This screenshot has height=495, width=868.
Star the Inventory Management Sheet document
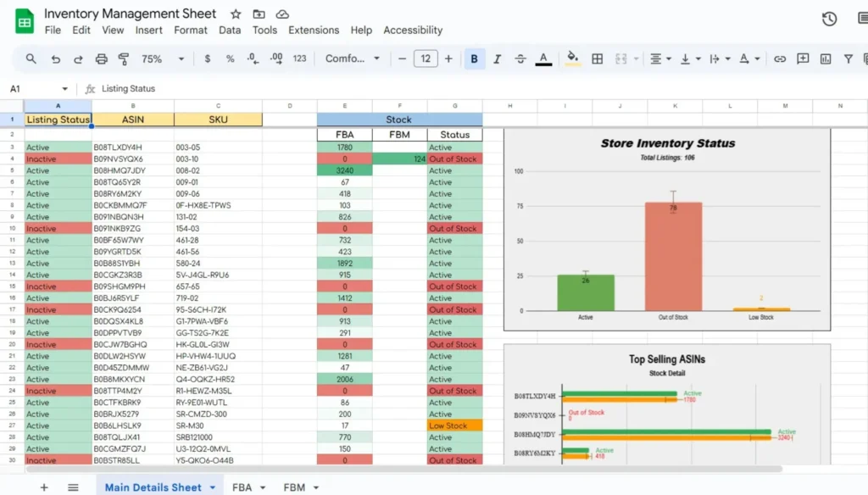pyautogui.click(x=236, y=14)
